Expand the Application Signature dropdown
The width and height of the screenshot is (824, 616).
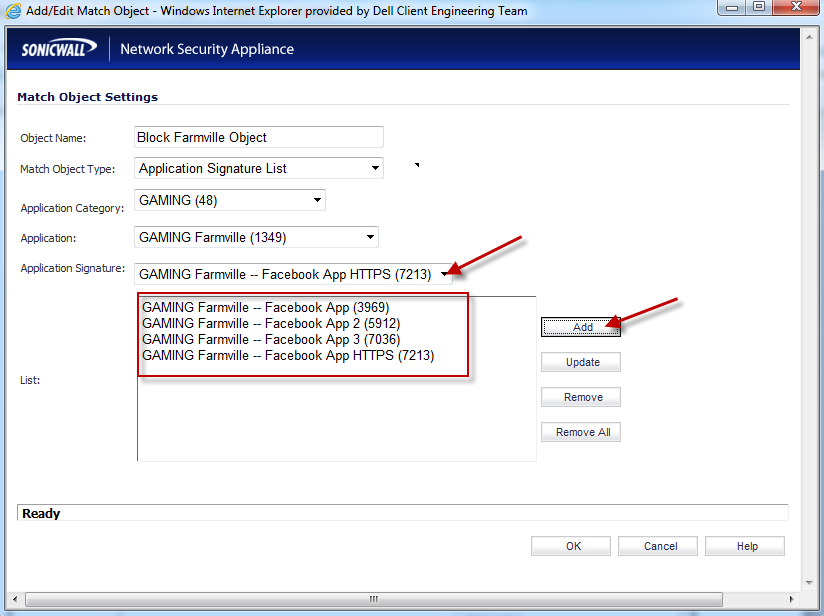(293, 274)
